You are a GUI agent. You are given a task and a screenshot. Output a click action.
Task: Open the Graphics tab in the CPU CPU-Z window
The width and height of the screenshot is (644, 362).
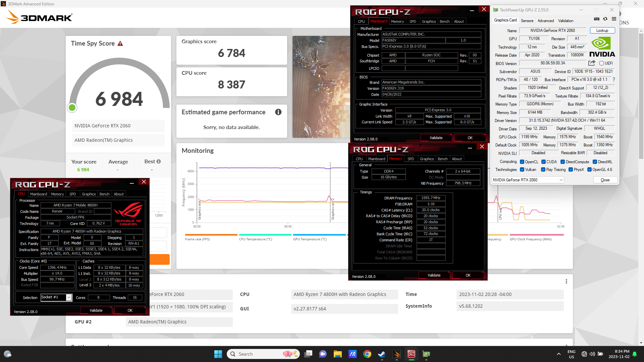89,194
